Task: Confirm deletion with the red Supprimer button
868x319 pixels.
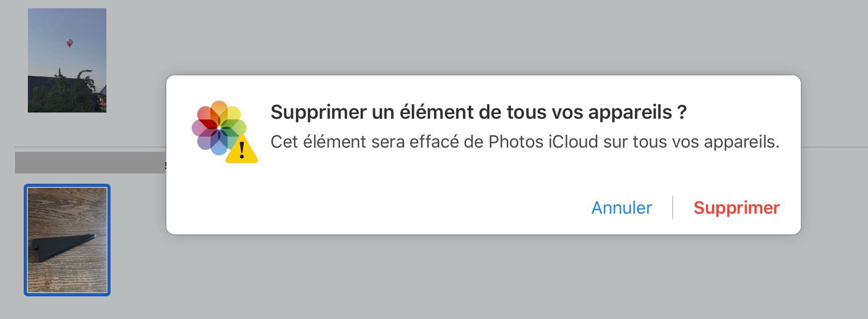Action: [x=736, y=208]
